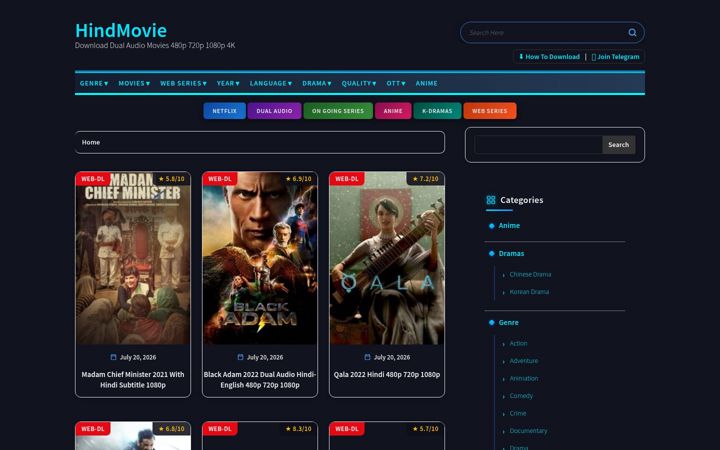
Task: Click the download arrow beside How To Download
Action: coord(521,56)
